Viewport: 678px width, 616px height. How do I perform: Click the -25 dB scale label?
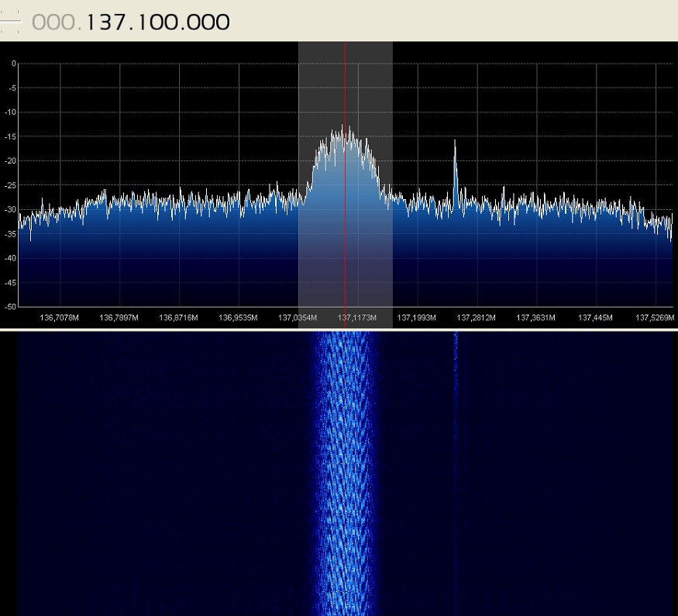[10, 185]
